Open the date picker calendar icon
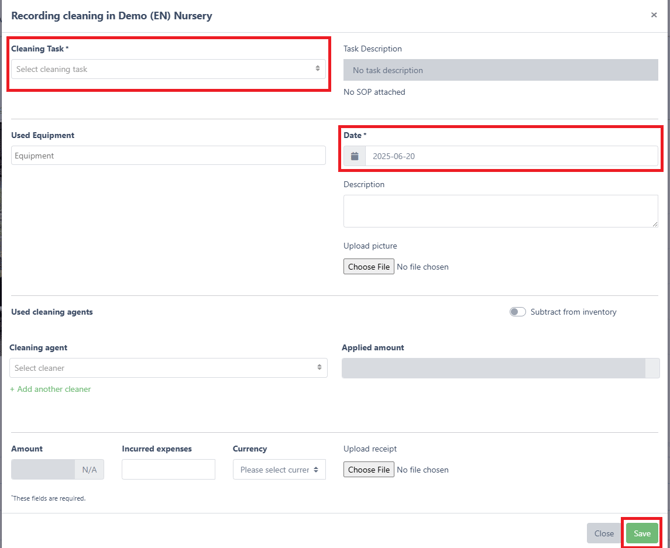Screen dimensions: 670x548 point(354,156)
